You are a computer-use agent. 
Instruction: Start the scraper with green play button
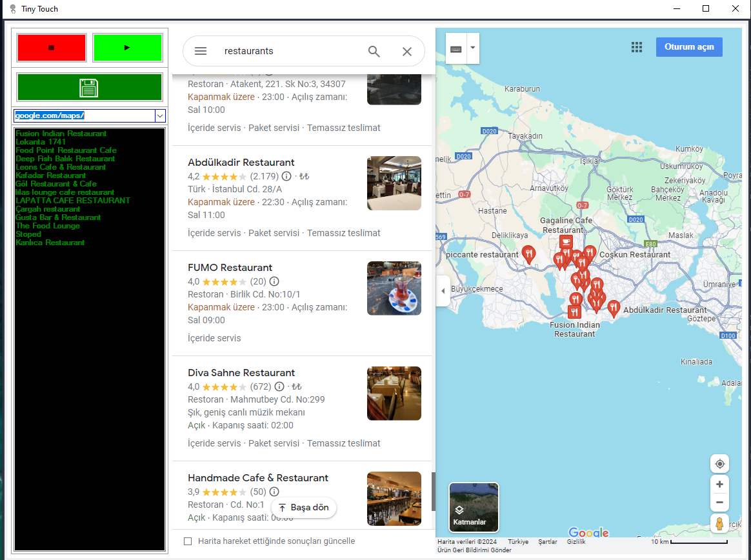127,48
